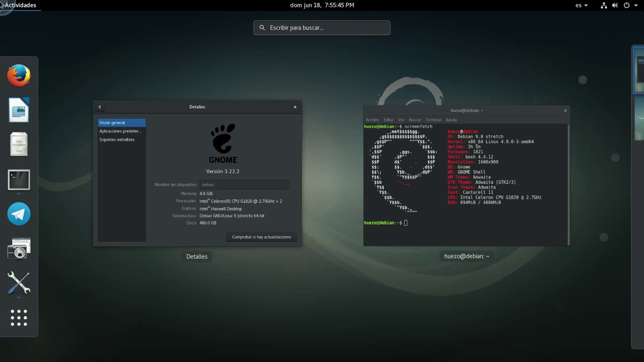The image size is (644, 362).
Task: Open the Terminal app in the dock
Action: (x=19, y=179)
